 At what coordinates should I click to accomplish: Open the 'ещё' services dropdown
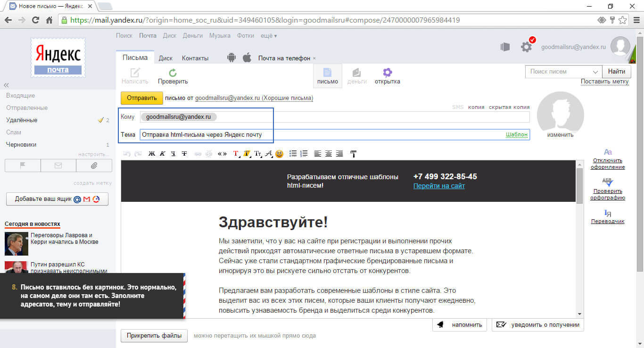pyautogui.click(x=269, y=36)
